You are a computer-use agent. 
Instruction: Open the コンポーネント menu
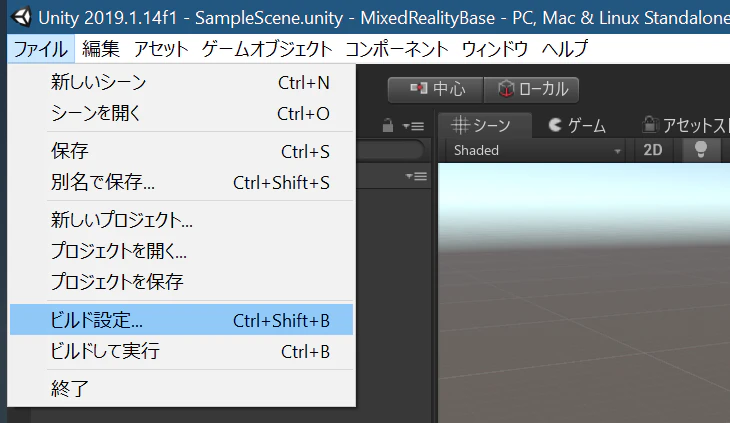pyautogui.click(x=397, y=49)
